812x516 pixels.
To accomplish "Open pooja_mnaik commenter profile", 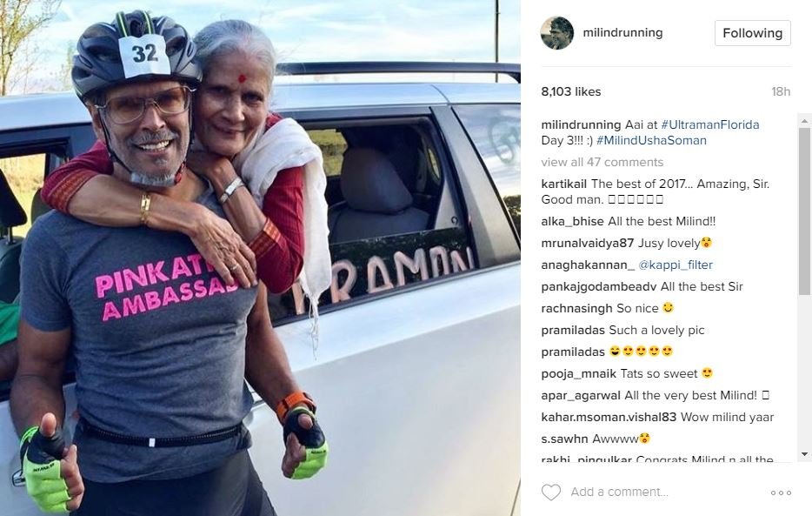I will point(578,374).
